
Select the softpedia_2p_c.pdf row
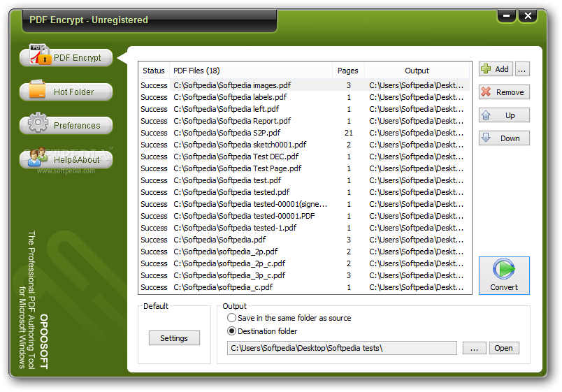coord(305,263)
